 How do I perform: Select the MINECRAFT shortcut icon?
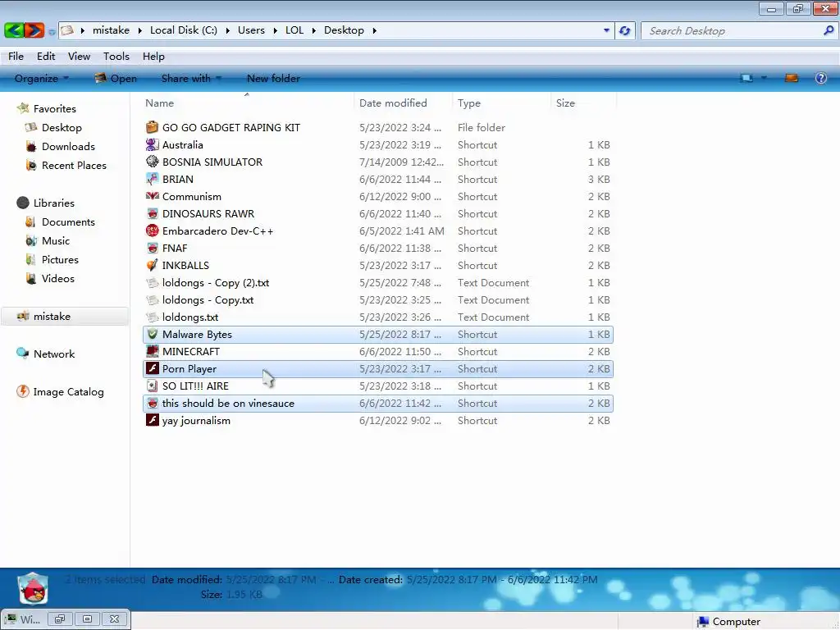click(x=152, y=351)
